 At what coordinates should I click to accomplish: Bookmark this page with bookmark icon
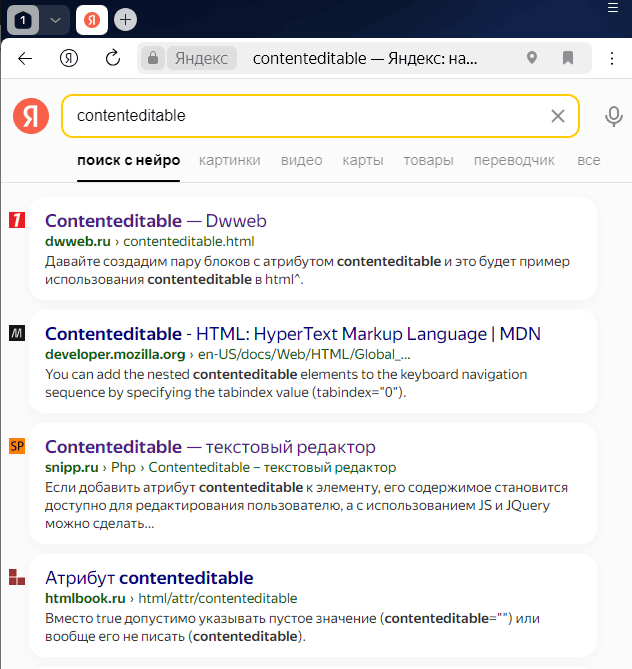[x=568, y=58]
